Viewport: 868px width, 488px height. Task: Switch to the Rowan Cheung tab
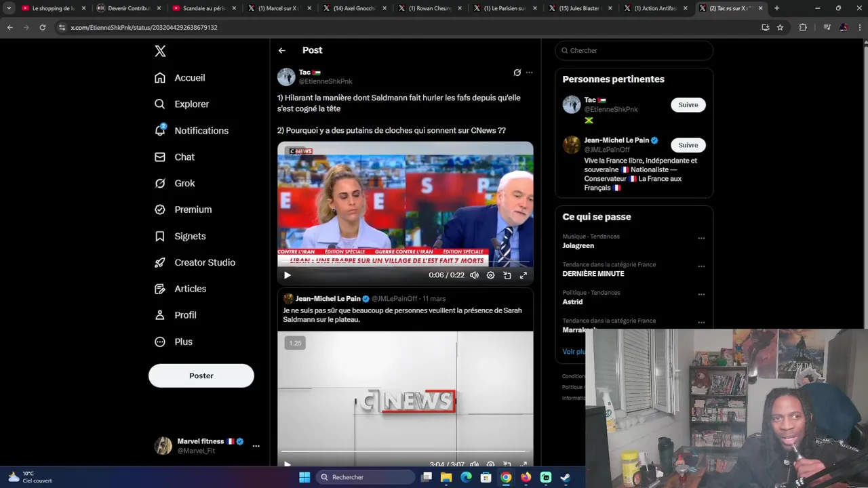[x=429, y=8]
